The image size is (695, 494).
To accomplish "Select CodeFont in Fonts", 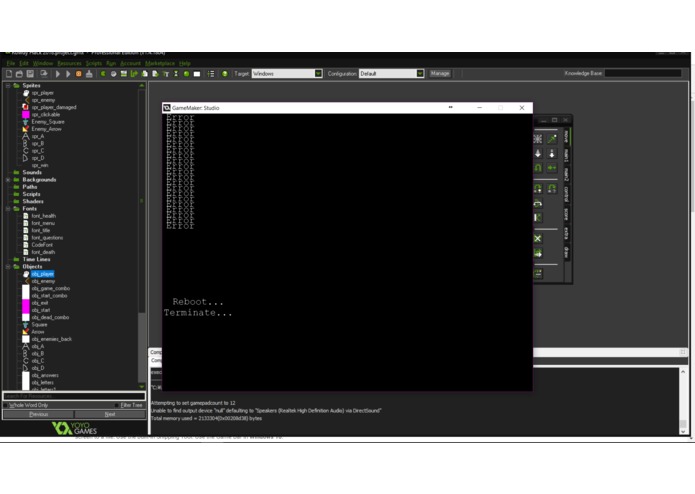I will (42, 245).
